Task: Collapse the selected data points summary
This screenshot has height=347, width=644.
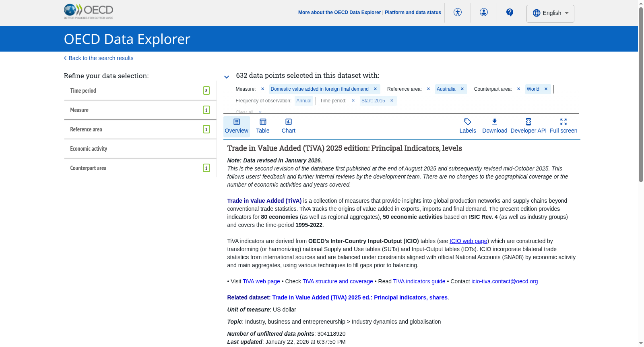Action: 227,77
